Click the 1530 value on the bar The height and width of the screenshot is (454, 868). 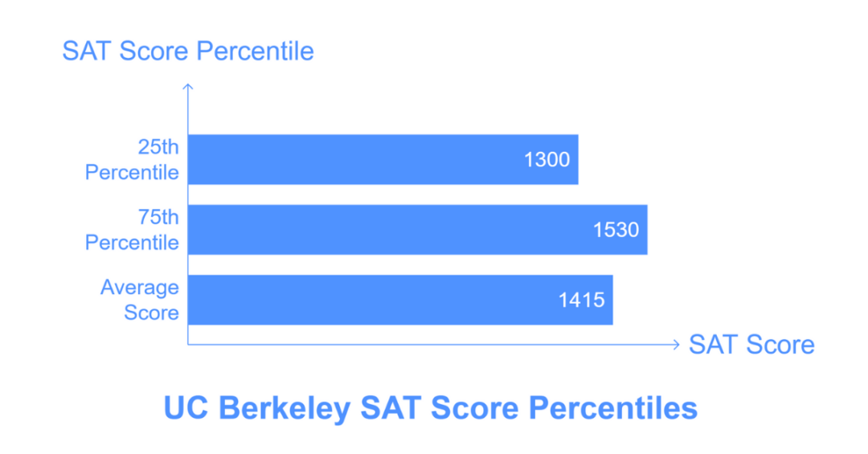point(616,230)
